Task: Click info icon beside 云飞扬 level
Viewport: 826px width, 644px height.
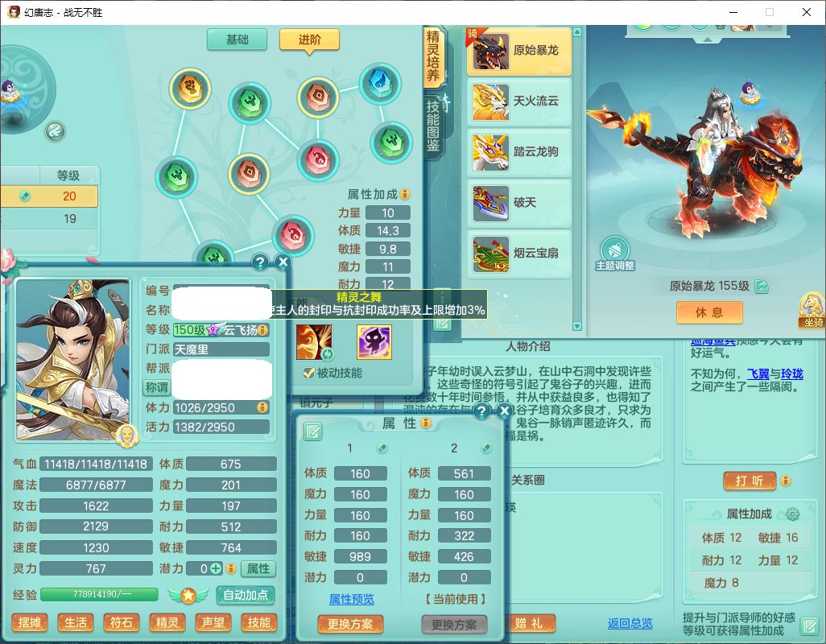Action: (x=262, y=330)
